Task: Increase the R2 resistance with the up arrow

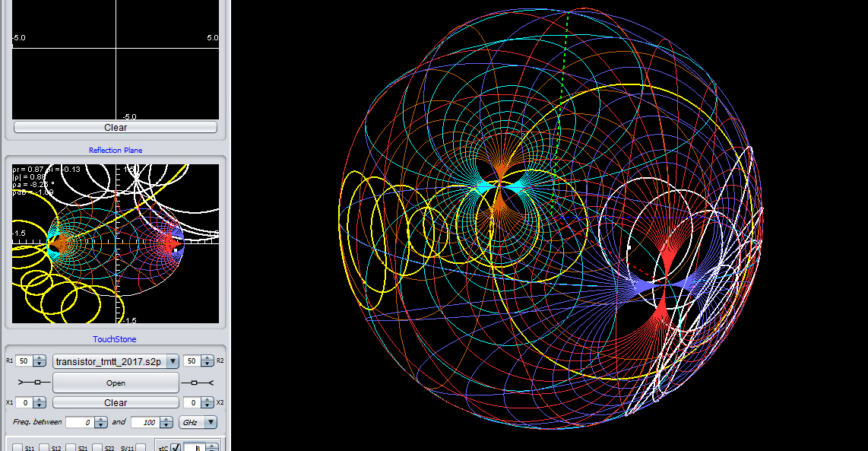Action: (207, 358)
